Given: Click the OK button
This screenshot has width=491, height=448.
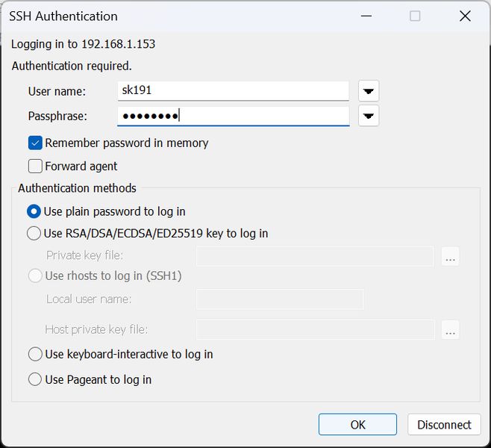Looking at the screenshot, I should (357, 425).
